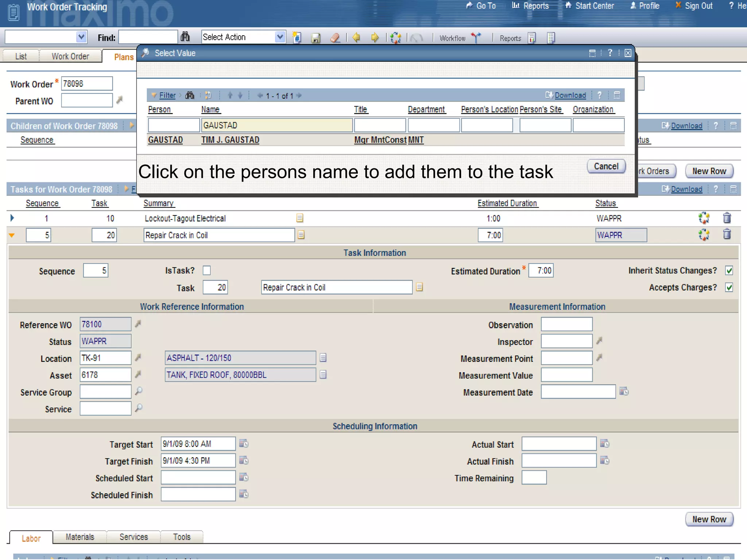747x560 pixels.
Task: Toggle Inherit Status Changes checkbox
Action: [x=729, y=271]
